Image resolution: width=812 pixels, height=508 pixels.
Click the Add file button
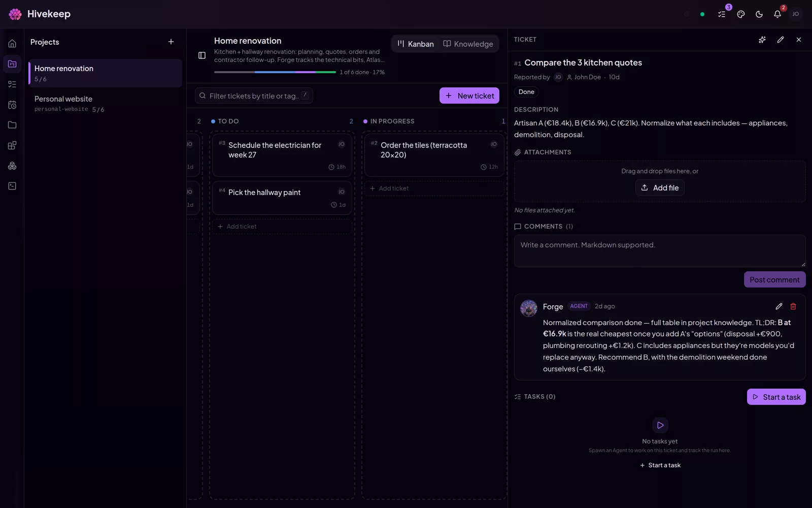tap(660, 188)
